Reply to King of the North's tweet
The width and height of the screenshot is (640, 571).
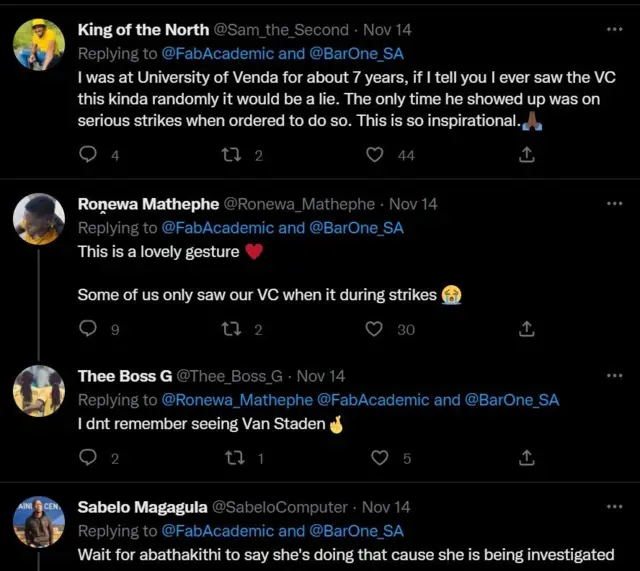click(88, 155)
